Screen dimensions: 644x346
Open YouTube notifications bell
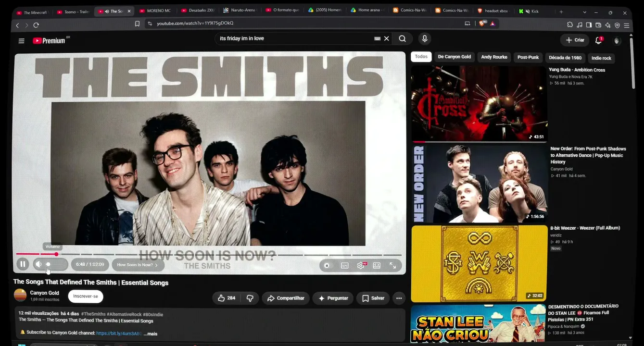599,40
